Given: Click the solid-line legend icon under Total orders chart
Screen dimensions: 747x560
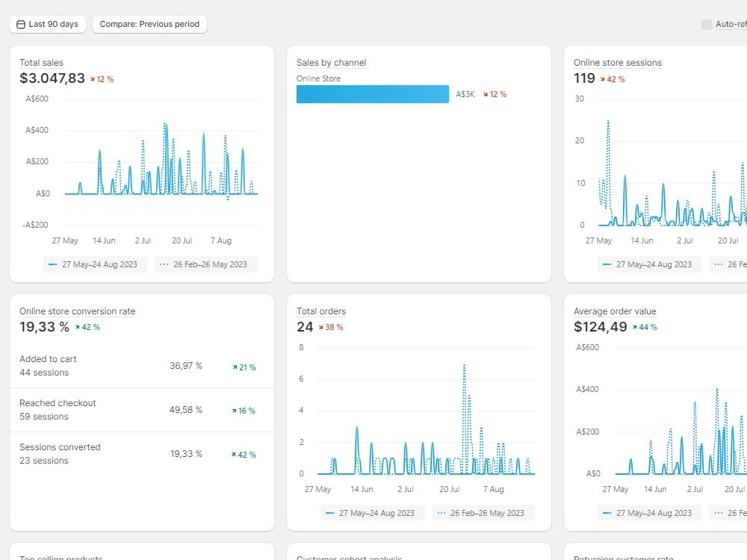Looking at the screenshot, I should (330, 513).
